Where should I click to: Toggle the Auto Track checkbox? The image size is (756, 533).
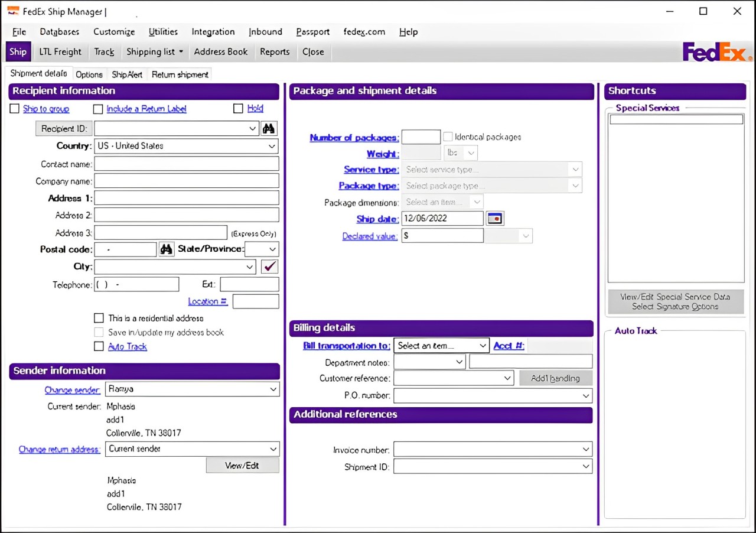tap(99, 347)
